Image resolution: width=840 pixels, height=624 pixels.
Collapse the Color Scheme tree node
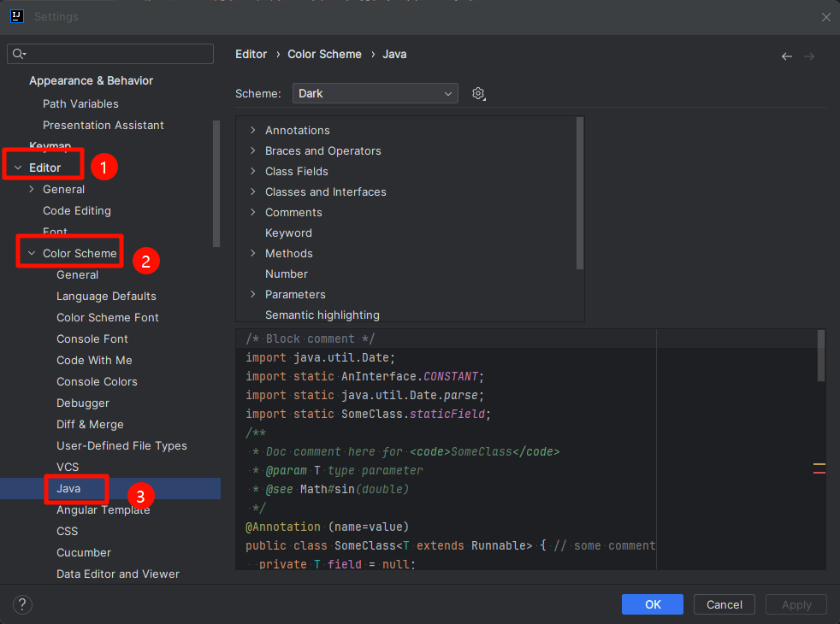click(x=32, y=253)
